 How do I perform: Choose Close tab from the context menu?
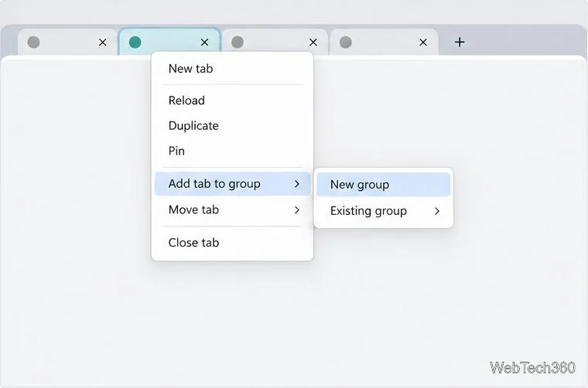pos(232,243)
